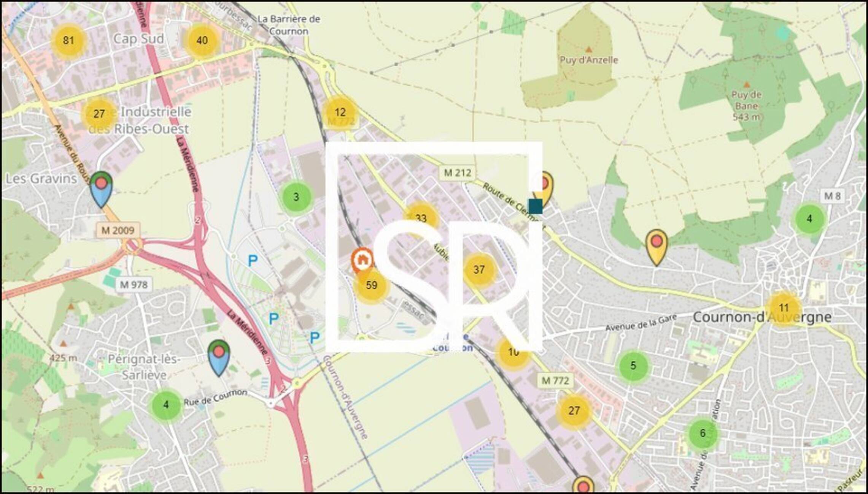Click the M 8 road label
The width and height of the screenshot is (868, 494).
tap(832, 196)
